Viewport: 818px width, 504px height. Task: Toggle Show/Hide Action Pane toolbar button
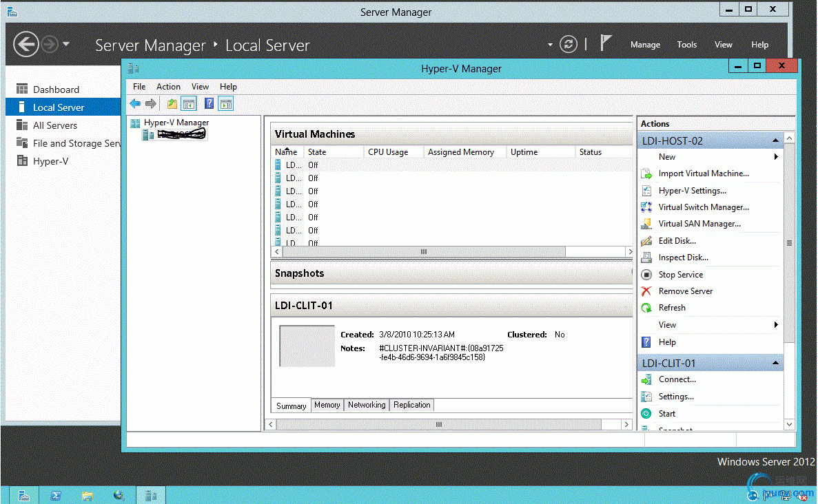(226, 104)
